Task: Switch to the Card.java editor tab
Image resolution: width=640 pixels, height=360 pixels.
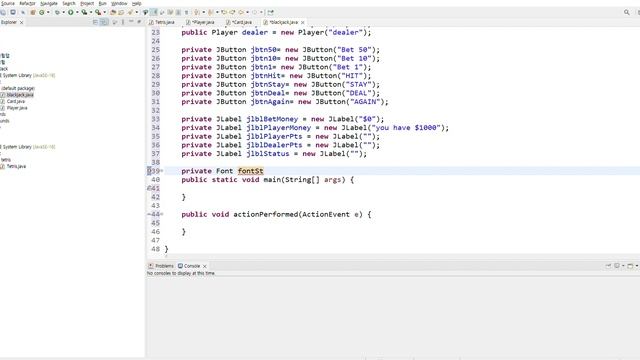Action: tap(239, 22)
